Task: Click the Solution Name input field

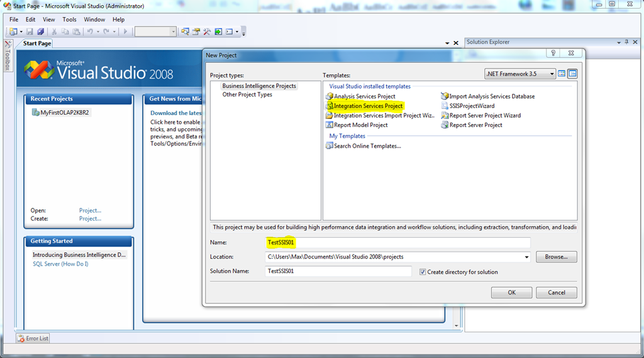Action: pyautogui.click(x=338, y=271)
